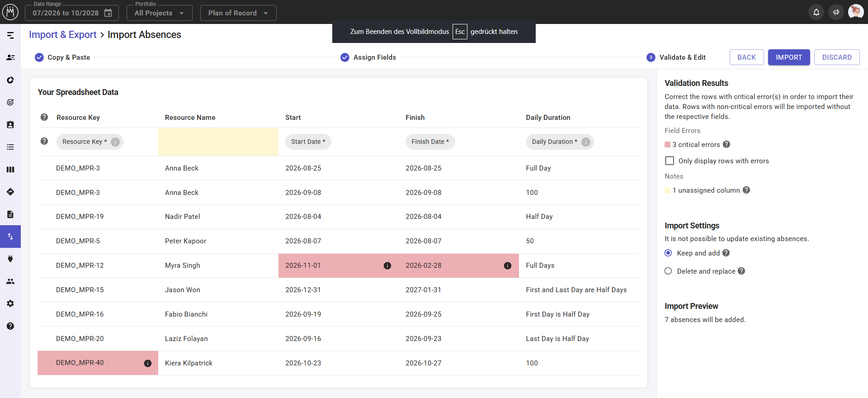Open the Start Date field assignment chip

[x=308, y=142]
